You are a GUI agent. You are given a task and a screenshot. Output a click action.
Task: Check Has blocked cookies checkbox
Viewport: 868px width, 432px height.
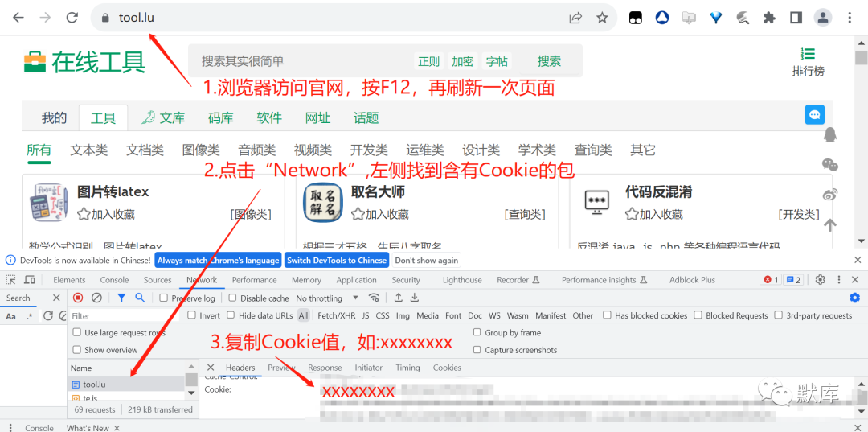pos(607,315)
